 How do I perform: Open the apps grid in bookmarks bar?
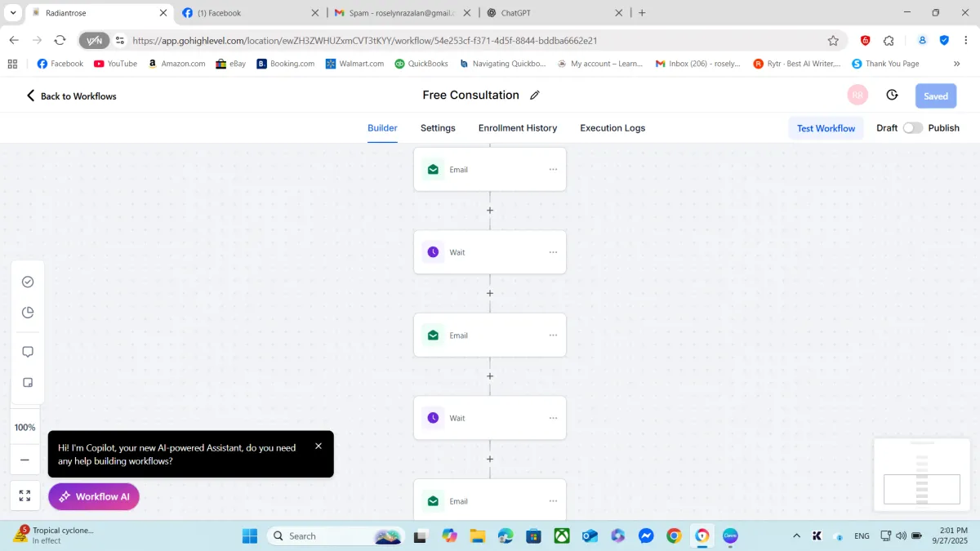pos(12,64)
